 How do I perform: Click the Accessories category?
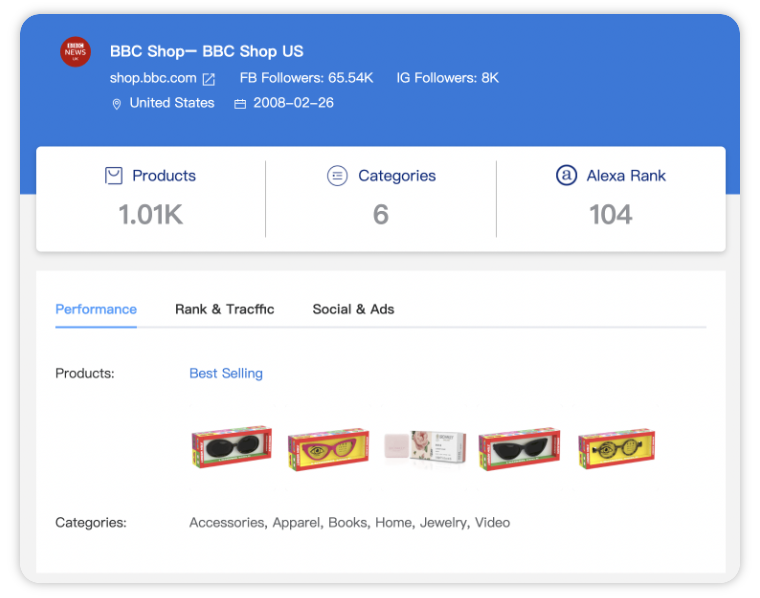click(x=227, y=522)
